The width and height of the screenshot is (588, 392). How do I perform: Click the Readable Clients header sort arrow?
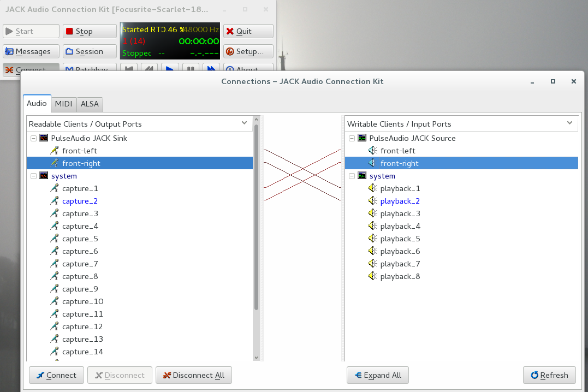[245, 123]
